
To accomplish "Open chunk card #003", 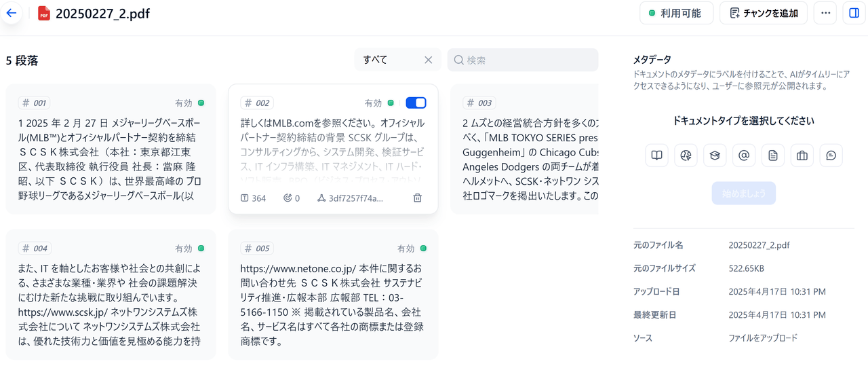I will point(524,149).
